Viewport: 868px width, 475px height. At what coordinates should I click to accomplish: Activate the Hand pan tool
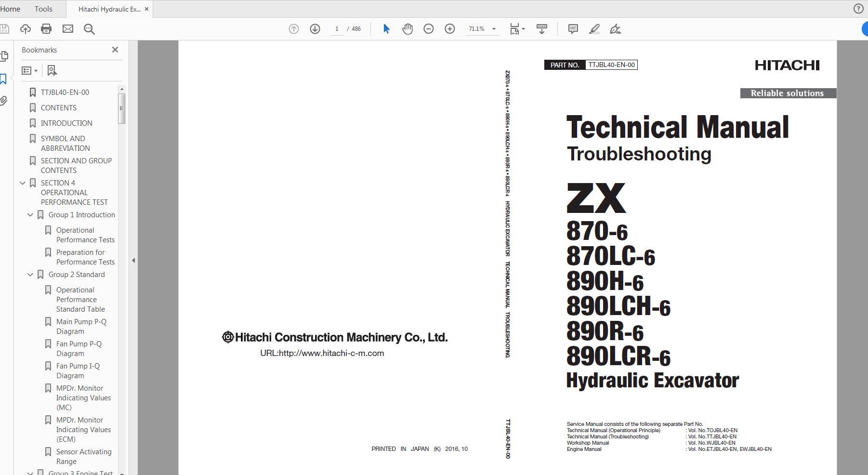[x=408, y=29]
